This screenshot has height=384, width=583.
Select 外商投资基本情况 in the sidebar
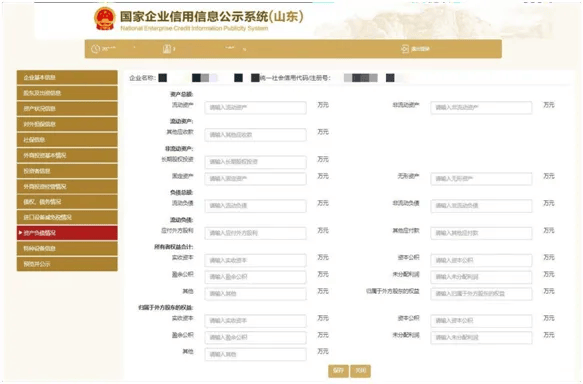click(67, 155)
